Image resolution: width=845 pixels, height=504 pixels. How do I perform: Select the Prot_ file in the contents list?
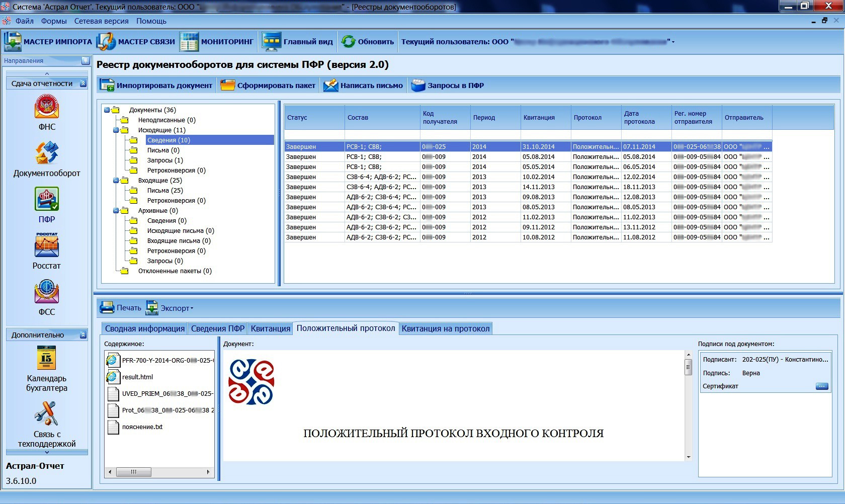click(160, 410)
